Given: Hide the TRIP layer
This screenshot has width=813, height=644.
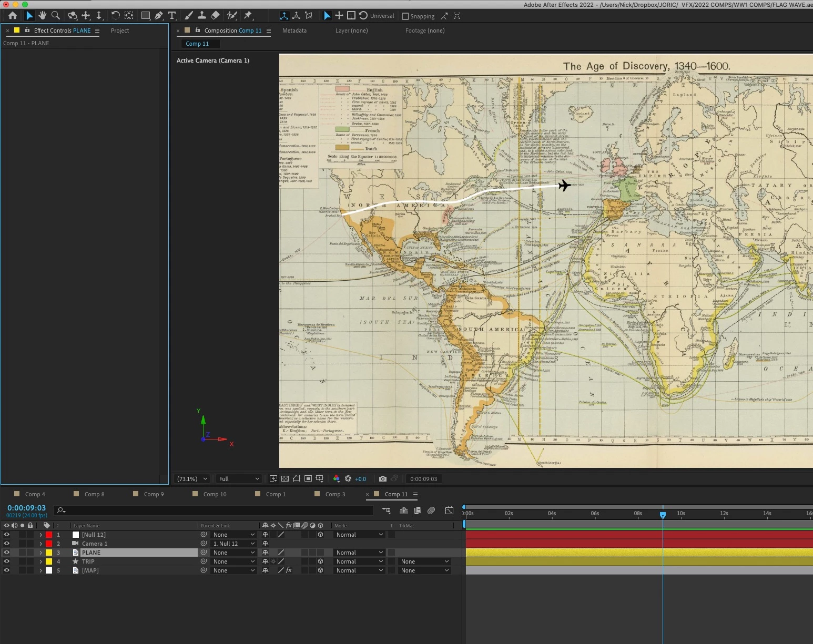Looking at the screenshot, I should [6, 561].
